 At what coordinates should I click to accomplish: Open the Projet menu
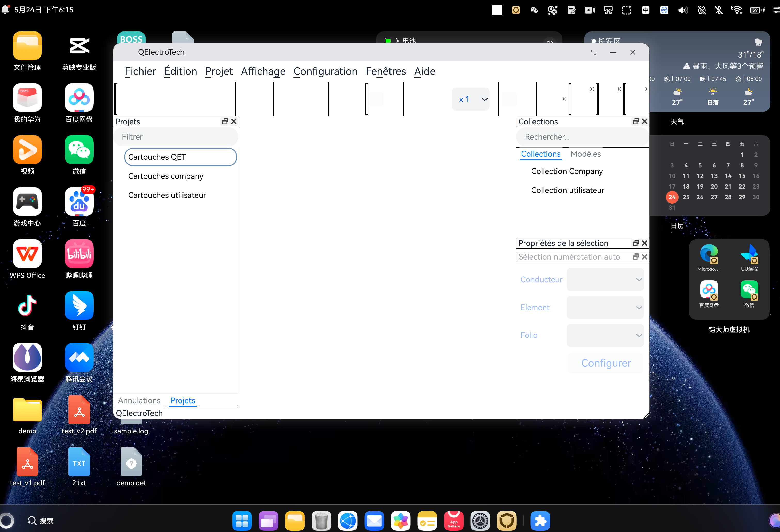[219, 71]
